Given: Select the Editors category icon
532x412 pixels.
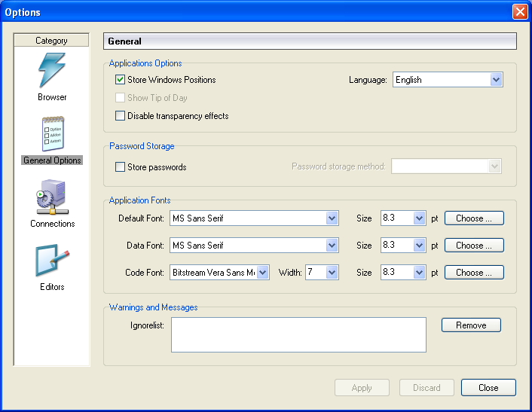Looking at the screenshot, I should click(52, 261).
